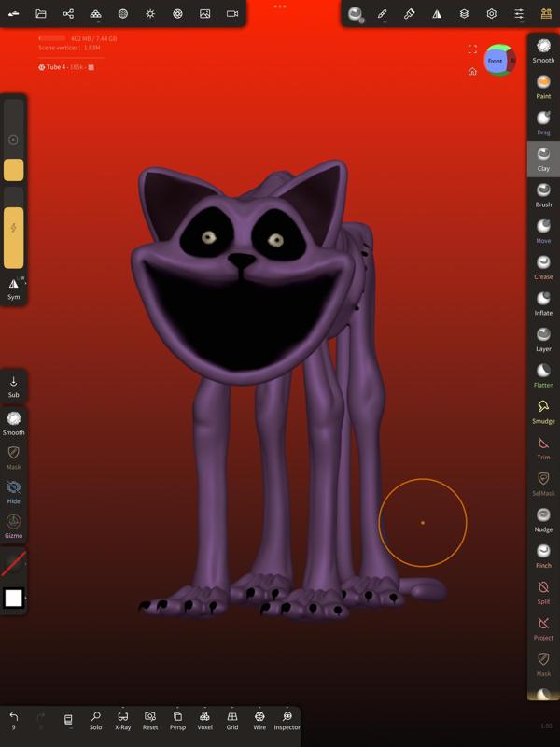The width and height of the screenshot is (560, 747).
Task: Toggle Persp perspective camera
Action: click(177, 721)
